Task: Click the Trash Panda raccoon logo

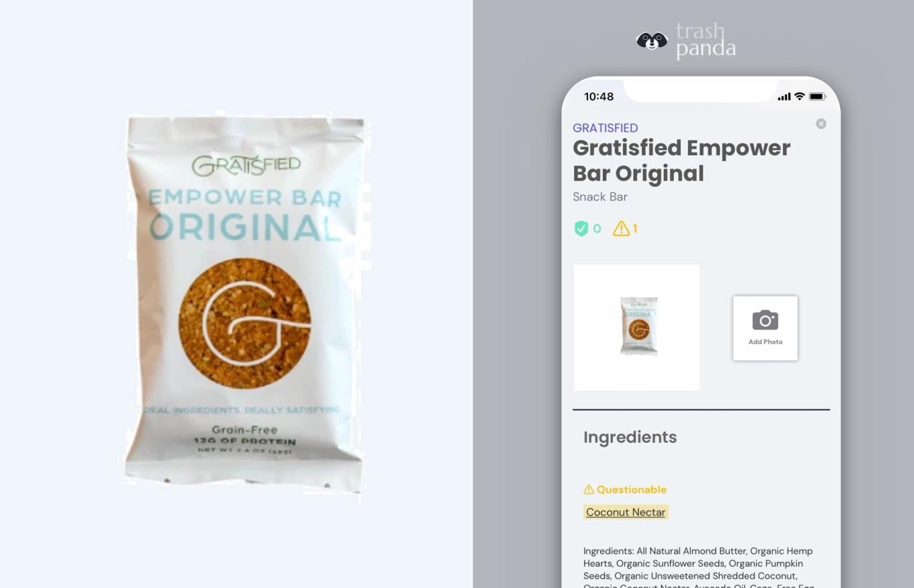Action: tap(652, 41)
